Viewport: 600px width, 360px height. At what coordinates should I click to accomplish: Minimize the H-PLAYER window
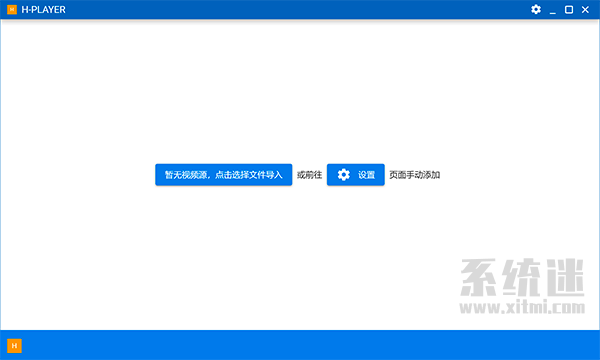[553, 10]
